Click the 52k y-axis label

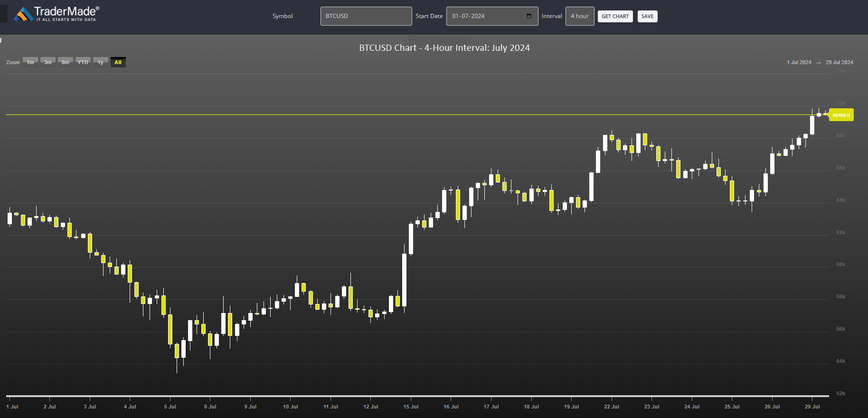840,393
